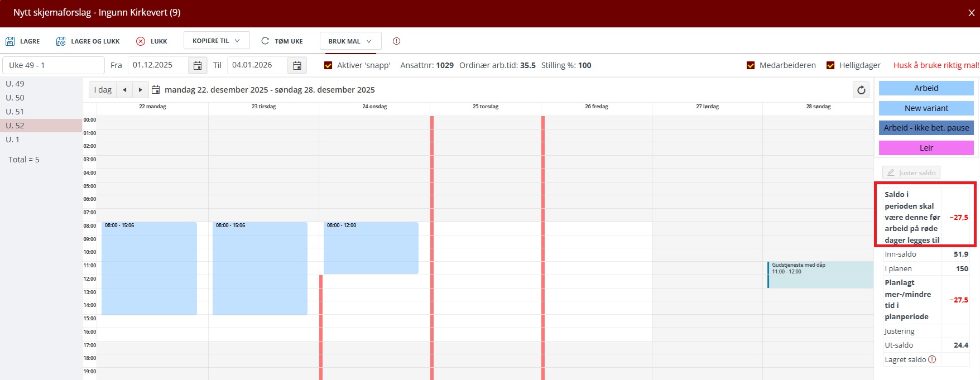Click the Uke 49 - 1 input field
This screenshot has height=380, width=980.
(x=53, y=65)
